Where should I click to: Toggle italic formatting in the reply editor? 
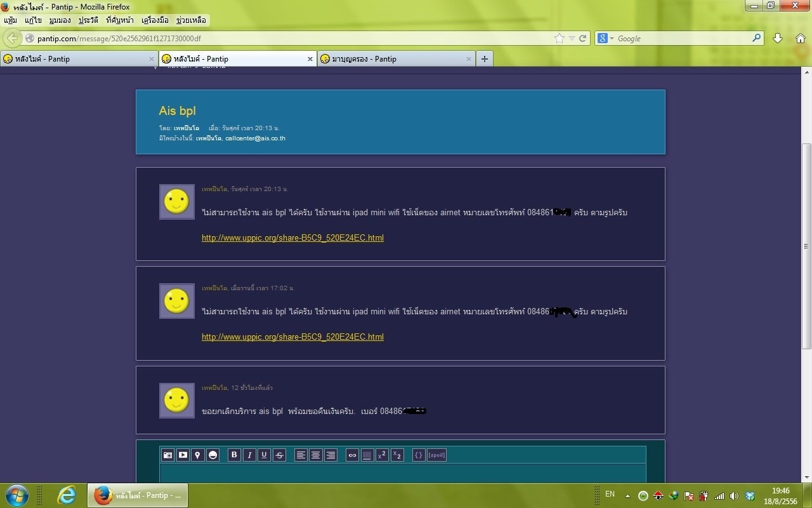pos(249,455)
